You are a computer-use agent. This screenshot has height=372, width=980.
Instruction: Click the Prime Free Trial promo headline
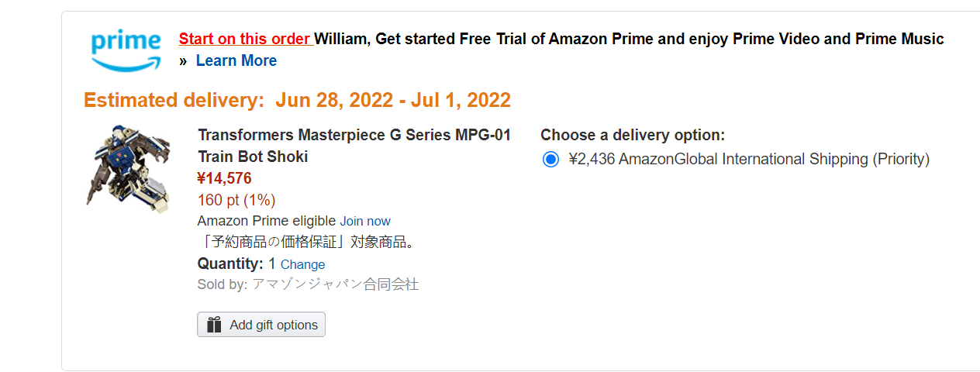[x=629, y=39]
